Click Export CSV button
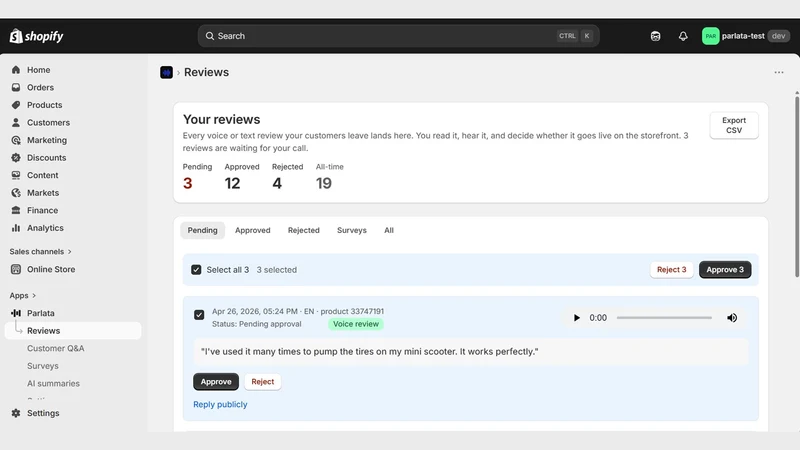This screenshot has height=450, width=800. click(734, 125)
